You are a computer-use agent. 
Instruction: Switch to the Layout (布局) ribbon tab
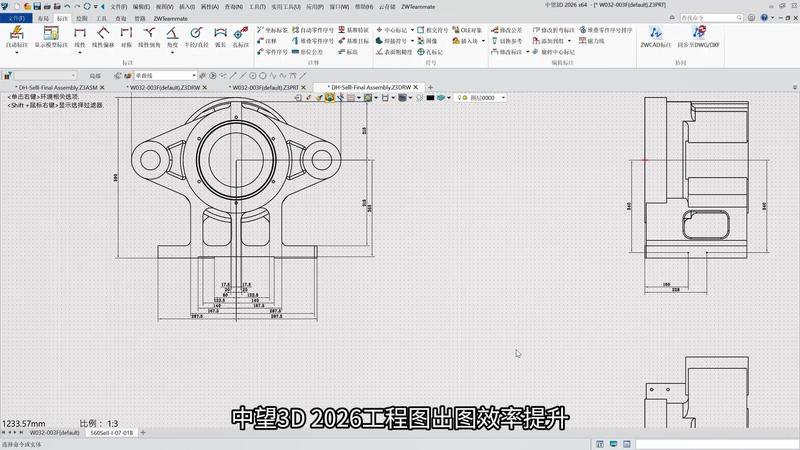pyautogui.click(x=43, y=18)
